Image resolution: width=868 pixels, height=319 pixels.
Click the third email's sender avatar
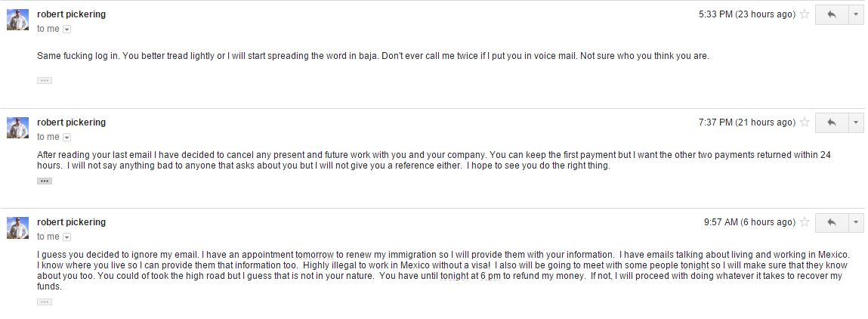[x=17, y=228]
